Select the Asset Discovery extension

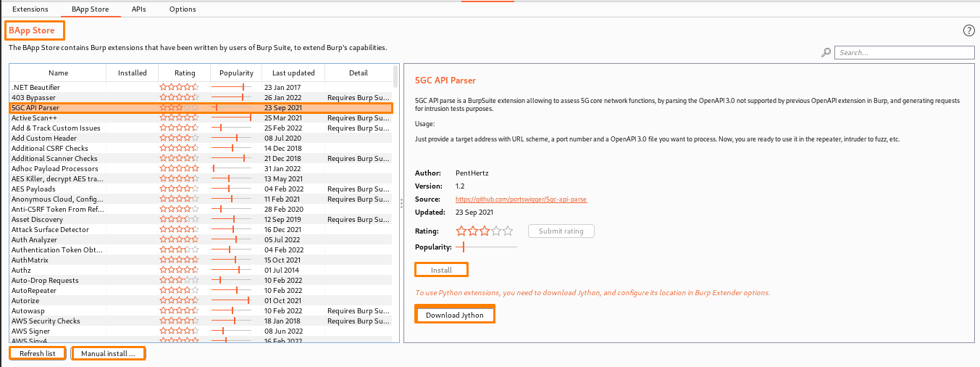coord(201,219)
